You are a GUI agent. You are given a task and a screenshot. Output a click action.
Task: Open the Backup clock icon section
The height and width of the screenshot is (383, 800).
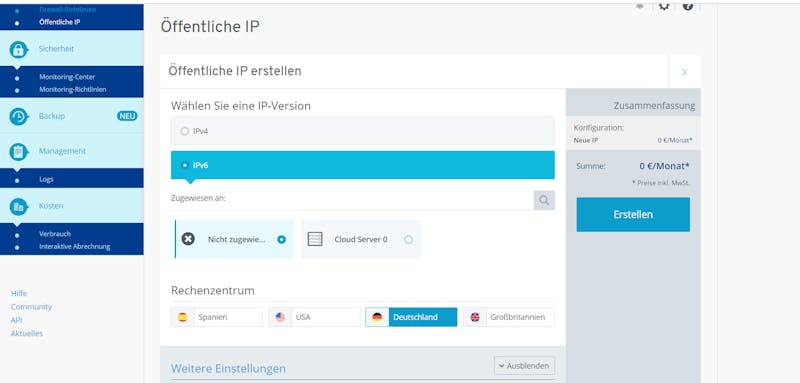[x=18, y=116]
